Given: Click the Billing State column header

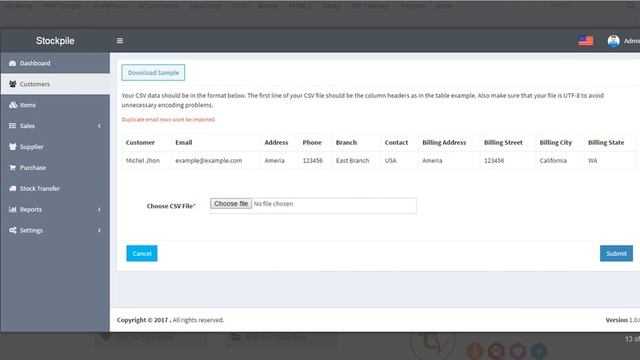Looking at the screenshot, I should tap(606, 142).
